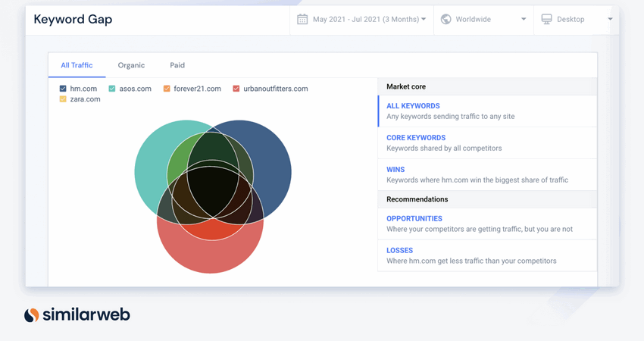Click the zara.com legend label

click(x=85, y=99)
